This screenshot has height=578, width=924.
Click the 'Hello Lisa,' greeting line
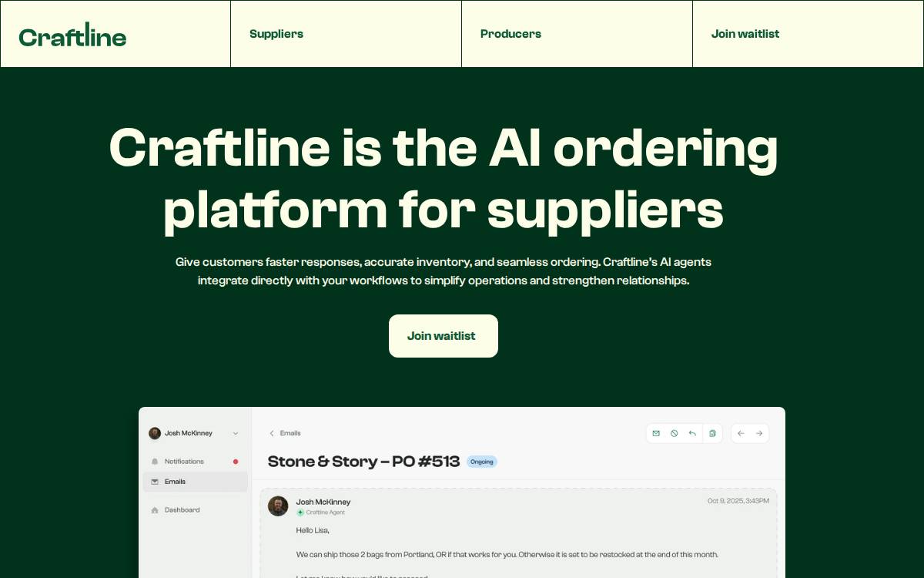pos(313,530)
